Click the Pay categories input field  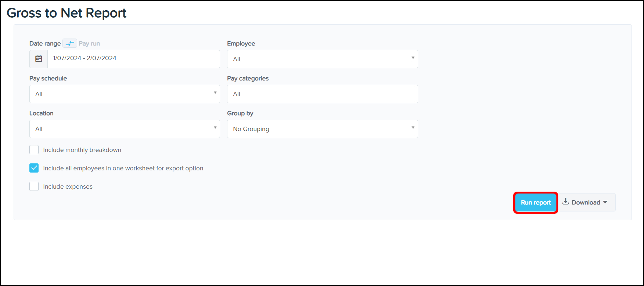click(322, 94)
